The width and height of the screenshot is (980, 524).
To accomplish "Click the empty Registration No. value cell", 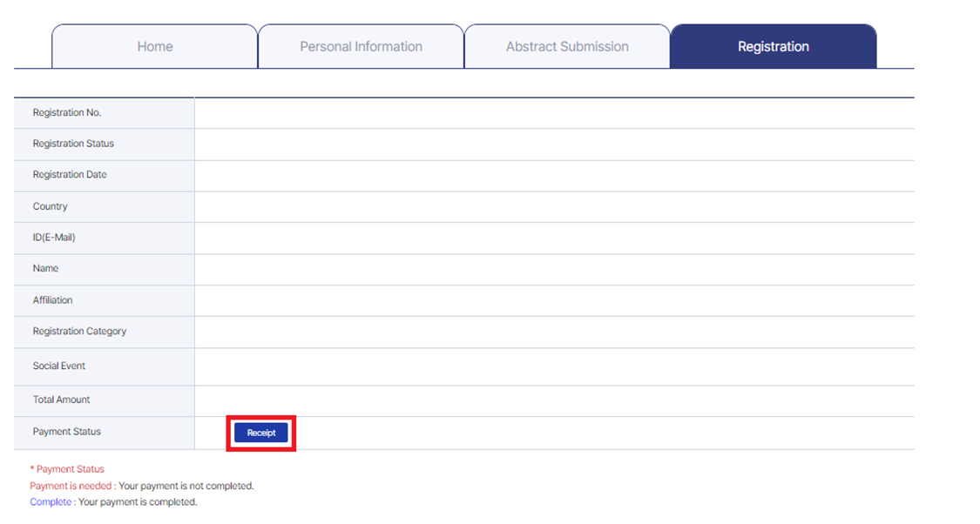I will click(554, 113).
